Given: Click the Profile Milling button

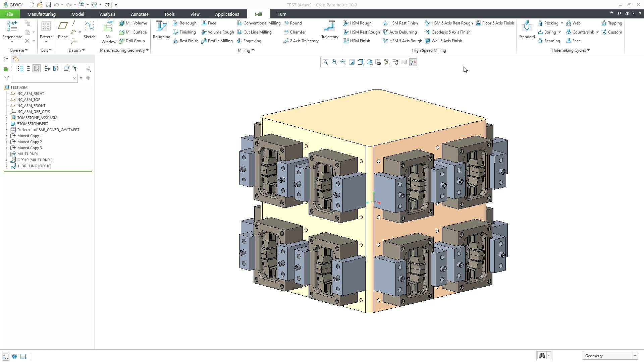Looking at the screenshot, I should pos(217,41).
